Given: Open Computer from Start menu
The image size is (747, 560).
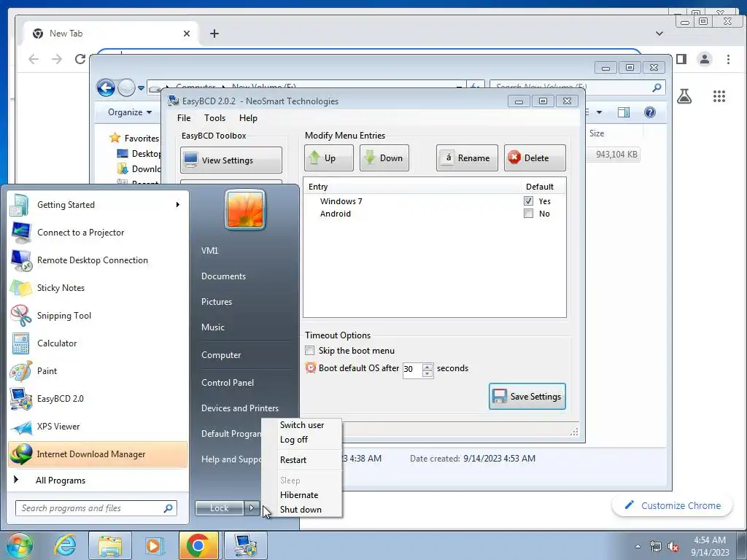Looking at the screenshot, I should coord(221,355).
